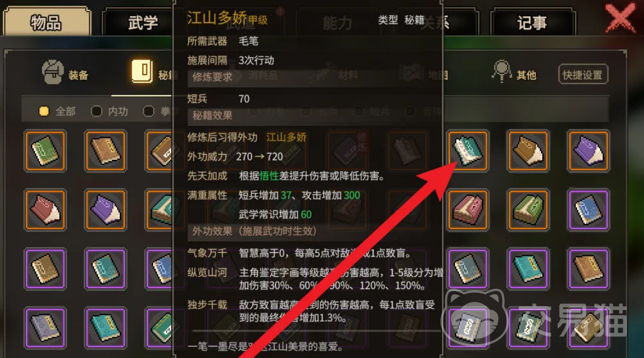Select the green book in top-left slot
The image size is (644, 358).
point(45,151)
